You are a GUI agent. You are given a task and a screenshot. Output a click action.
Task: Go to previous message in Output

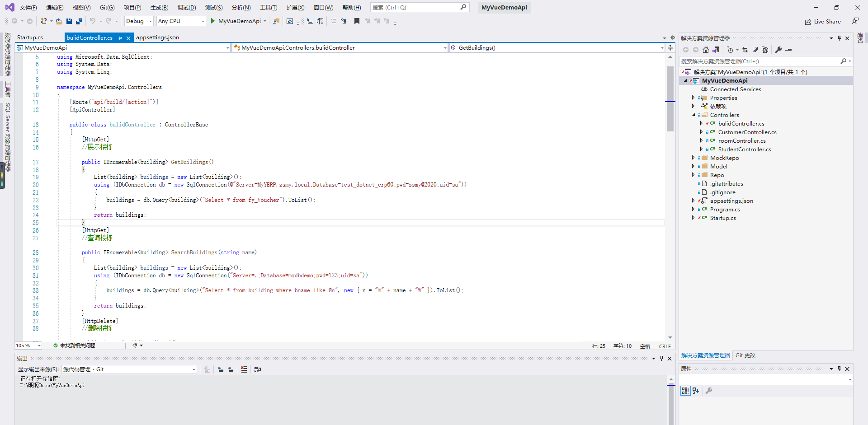point(221,369)
